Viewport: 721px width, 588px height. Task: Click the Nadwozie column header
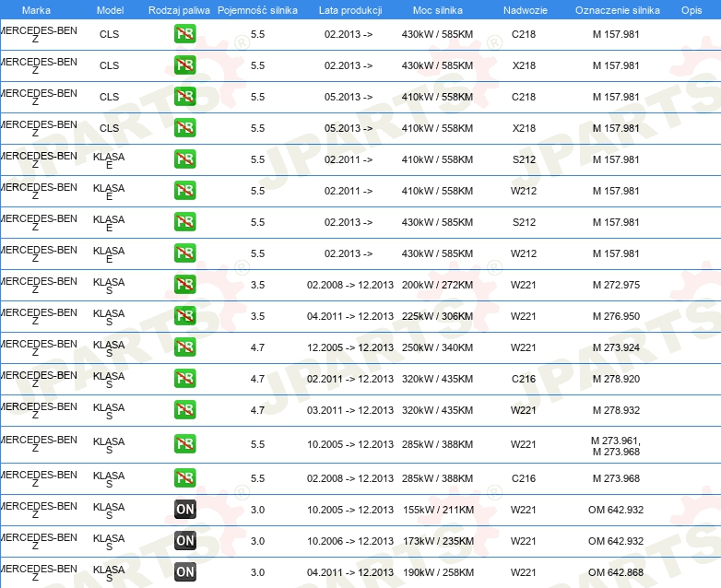[526, 10]
